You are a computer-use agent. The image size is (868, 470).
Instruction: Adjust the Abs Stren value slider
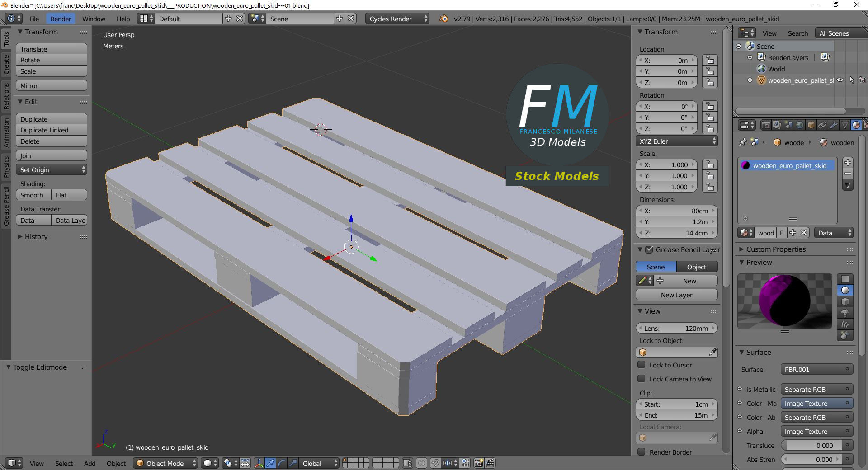click(x=812, y=459)
